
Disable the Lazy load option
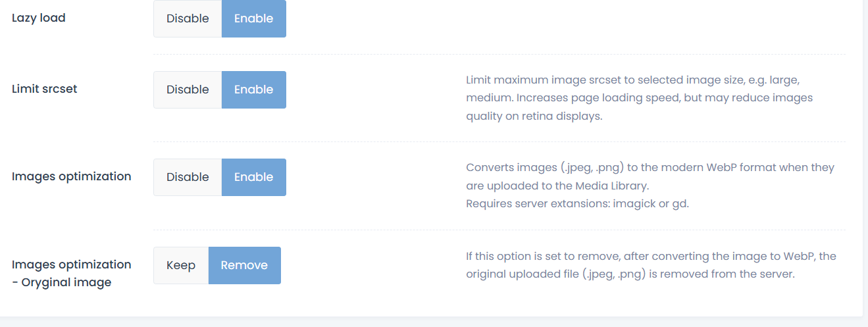(188, 18)
